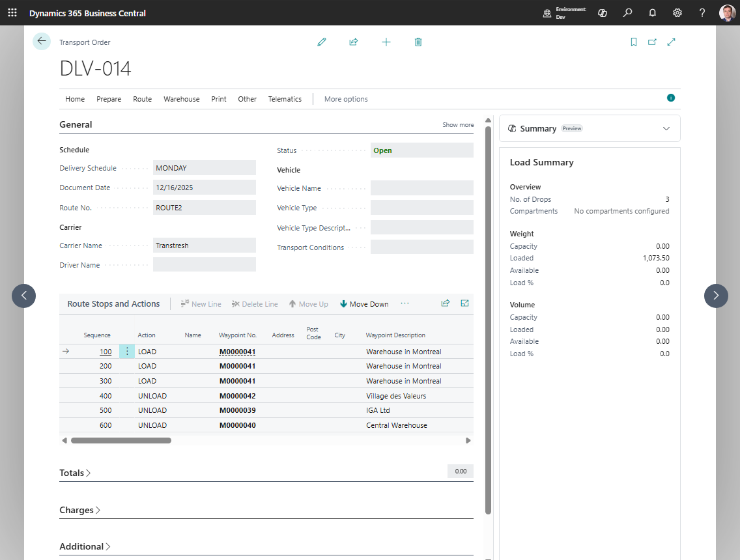
Task: Click the expand to full screen icon
Action: click(671, 42)
